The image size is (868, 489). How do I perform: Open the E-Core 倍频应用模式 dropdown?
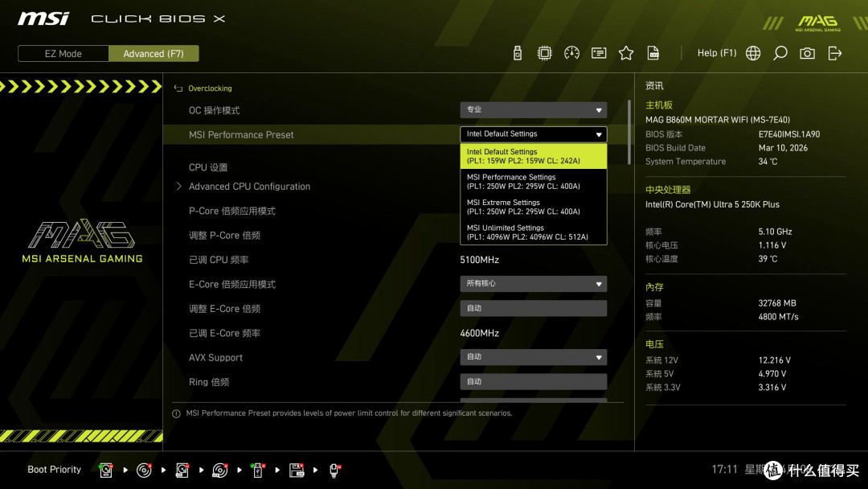pyautogui.click(x=533, y=284)
